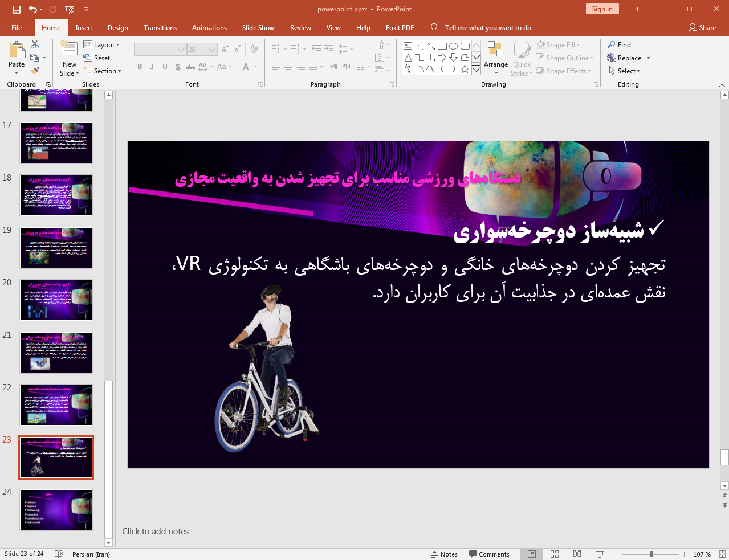Open the Change Case dropdown
This screenshot has width=729, height=560.
(225, 67)
